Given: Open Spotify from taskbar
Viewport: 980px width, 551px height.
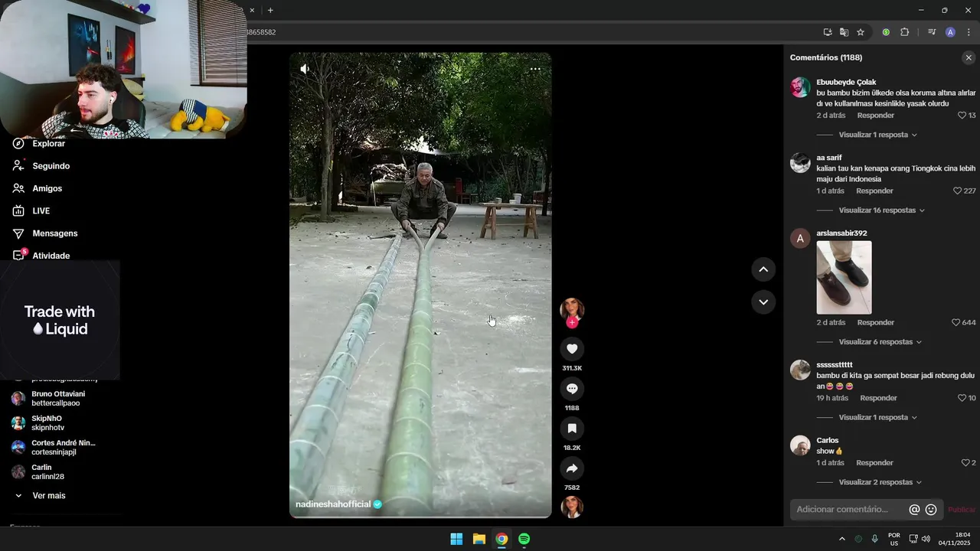Looking at the screenshot, I should [x=524, y=539].
